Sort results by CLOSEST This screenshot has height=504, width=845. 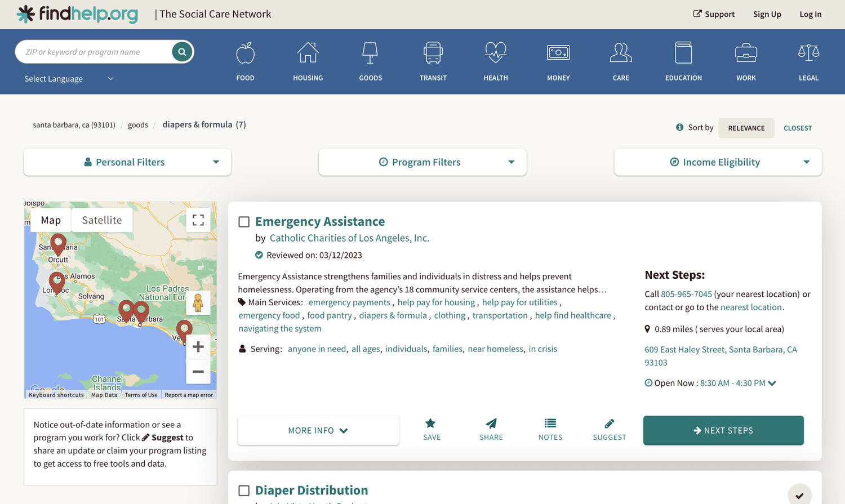coord(798,128)
